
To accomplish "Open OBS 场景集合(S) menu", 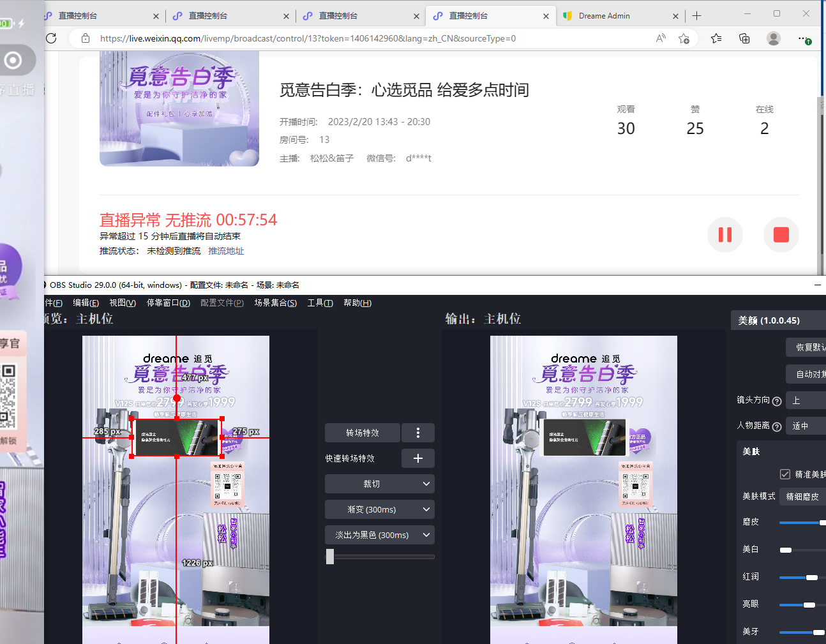I will pos(275,303).
